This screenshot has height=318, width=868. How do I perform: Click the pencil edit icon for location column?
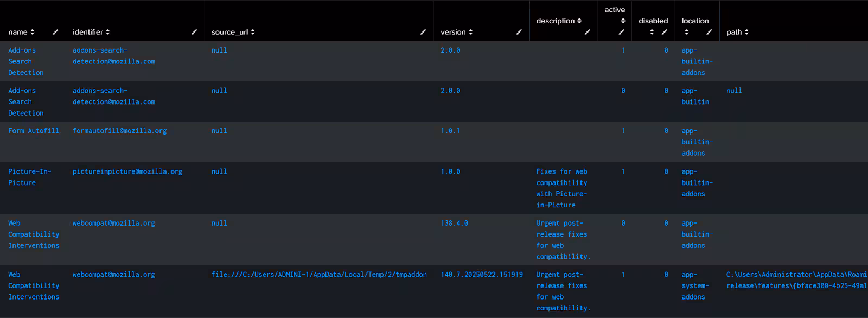click(709, 32)
